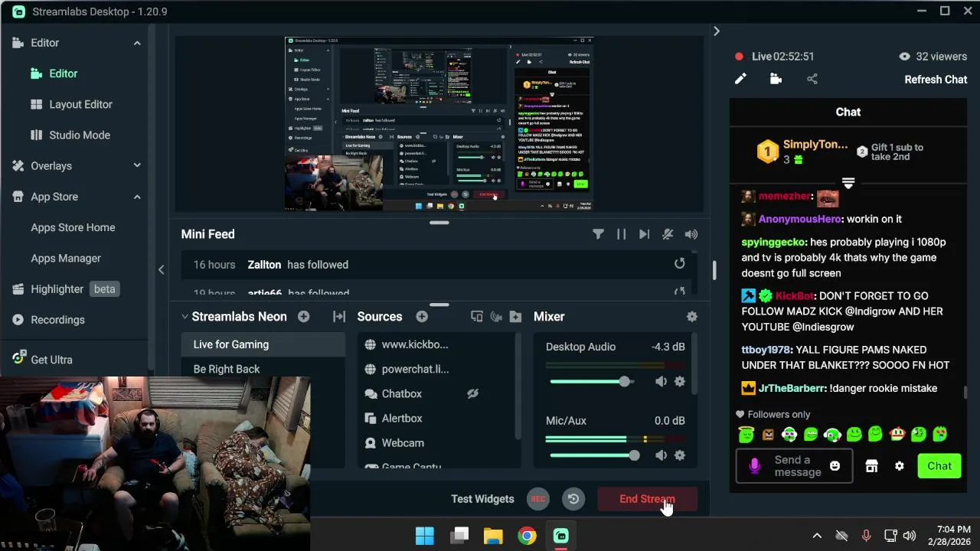Open scene transitions settings
This screenshot has width=980, height=551.
(x=339, y=316)
